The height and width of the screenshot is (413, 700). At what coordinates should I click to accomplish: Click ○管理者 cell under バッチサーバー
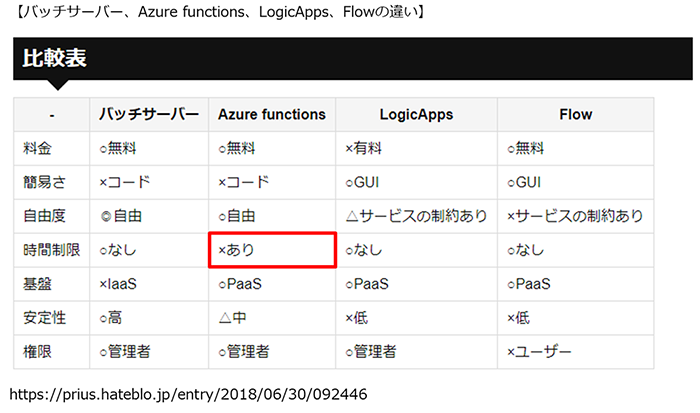coord(149,352)
